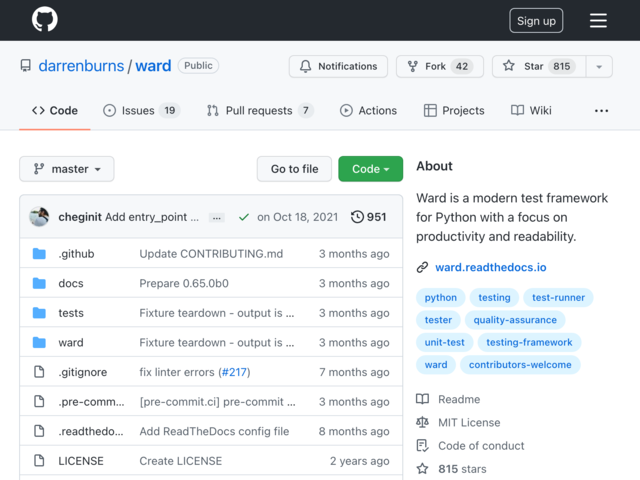
Task: Open the fork count 42
Action: [462, 66]
